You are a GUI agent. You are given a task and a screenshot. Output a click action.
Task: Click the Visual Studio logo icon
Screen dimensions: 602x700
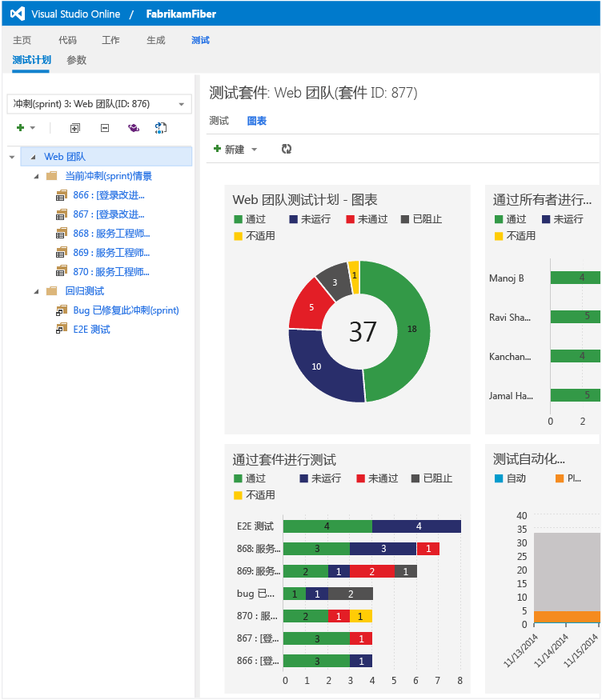18,14
